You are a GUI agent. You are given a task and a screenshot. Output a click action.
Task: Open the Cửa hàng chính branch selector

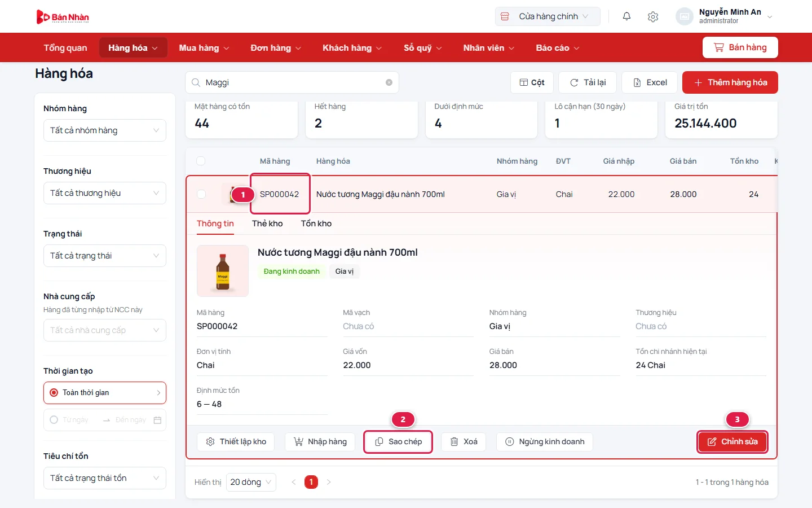[548, 16]
